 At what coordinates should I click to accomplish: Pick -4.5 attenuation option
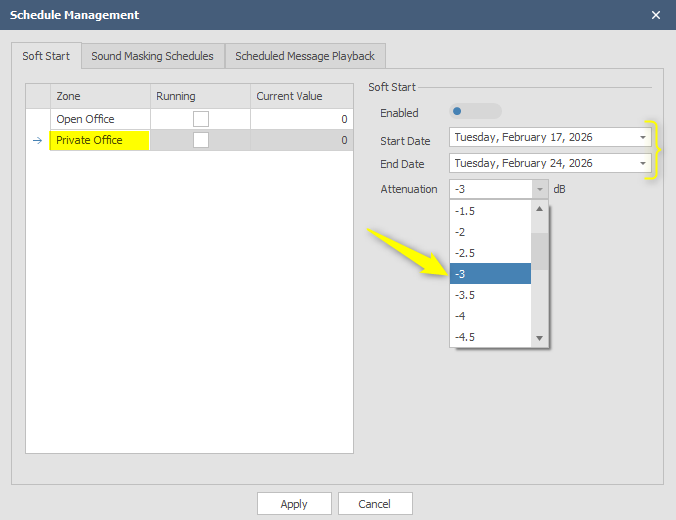point(490,337)
